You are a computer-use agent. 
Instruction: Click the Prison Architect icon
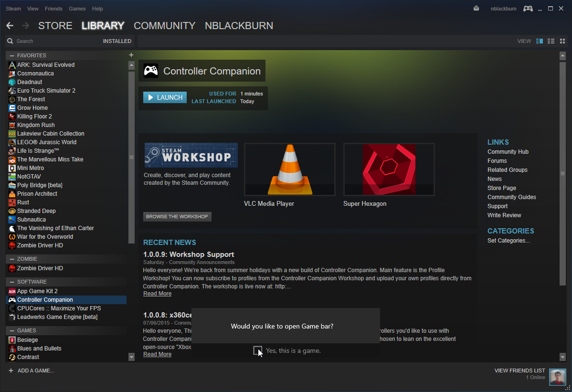12,194
